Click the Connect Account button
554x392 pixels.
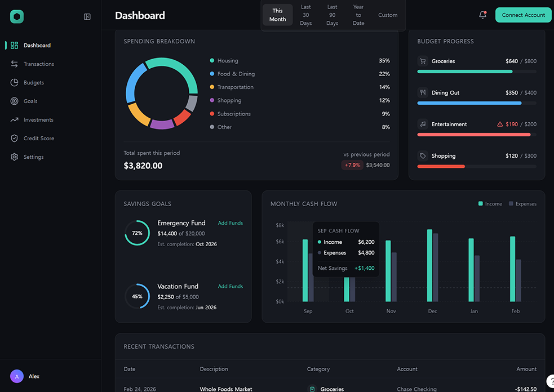523,15
